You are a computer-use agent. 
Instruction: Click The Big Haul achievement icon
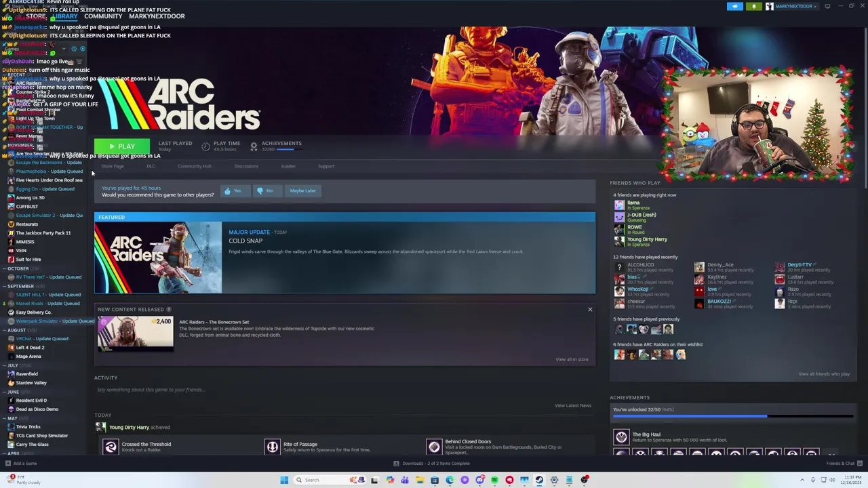[621, 437]
